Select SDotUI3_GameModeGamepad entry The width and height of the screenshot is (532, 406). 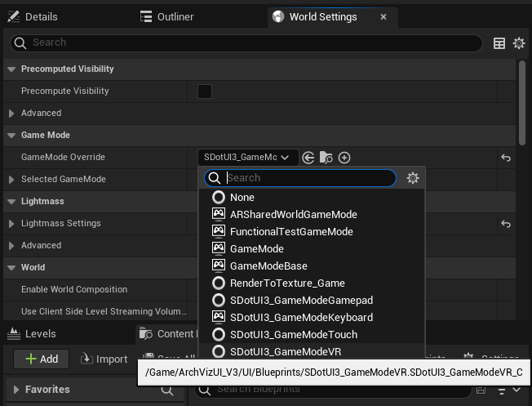[311, 301]
